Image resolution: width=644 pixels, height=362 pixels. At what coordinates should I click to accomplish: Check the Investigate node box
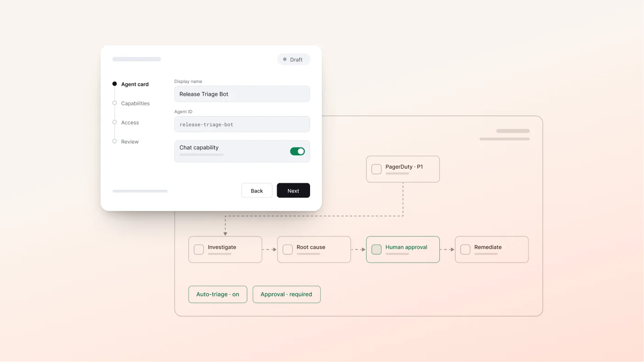click(199, 249)
